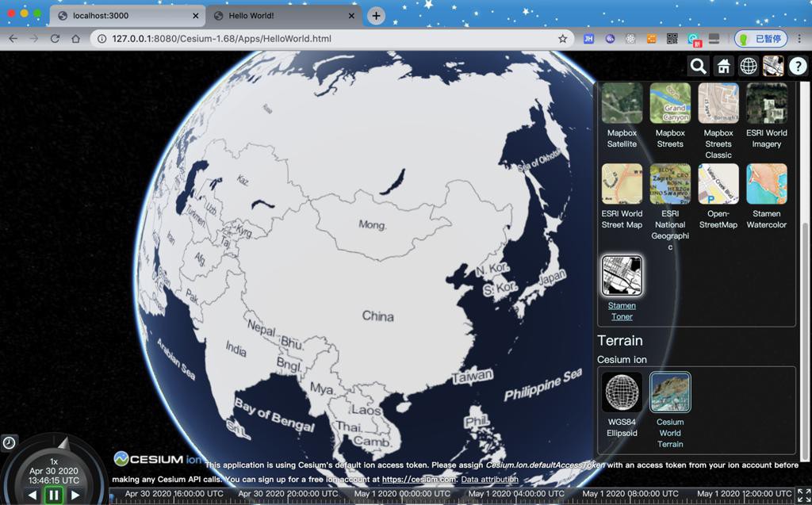812x505 pixels.
Task: Click the address bar URL field
Action: tap(331, 39)
